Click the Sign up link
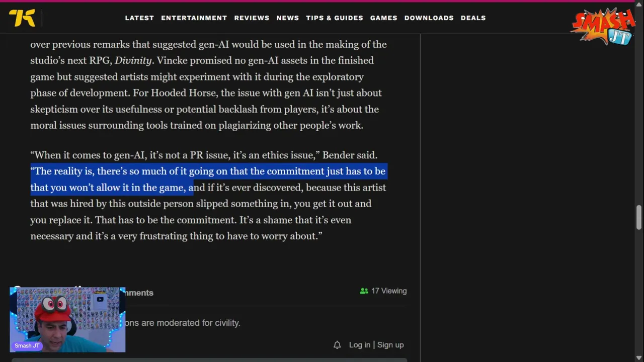644x362 pixels. pyautogui.click(x=390, y=345)
